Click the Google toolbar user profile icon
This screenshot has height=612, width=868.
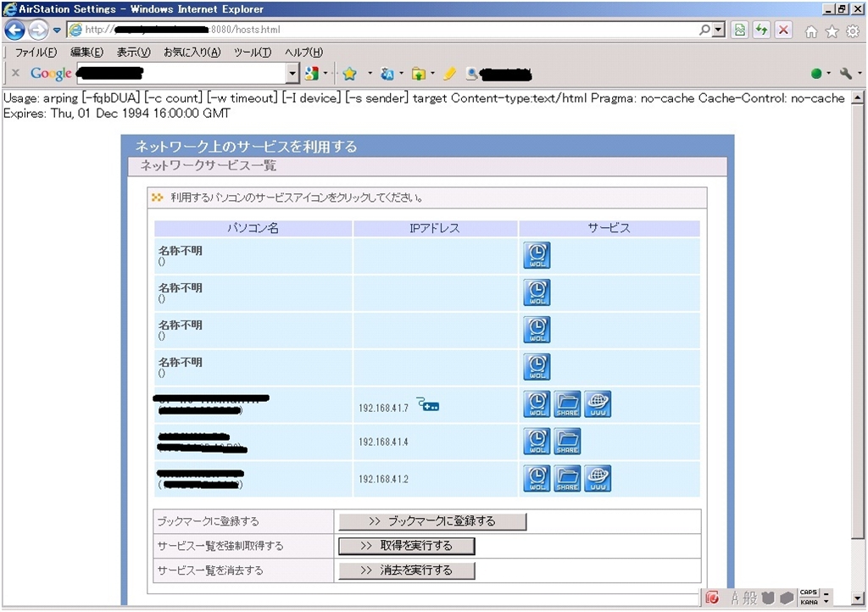pyautogui.click(x=471, y=73)
